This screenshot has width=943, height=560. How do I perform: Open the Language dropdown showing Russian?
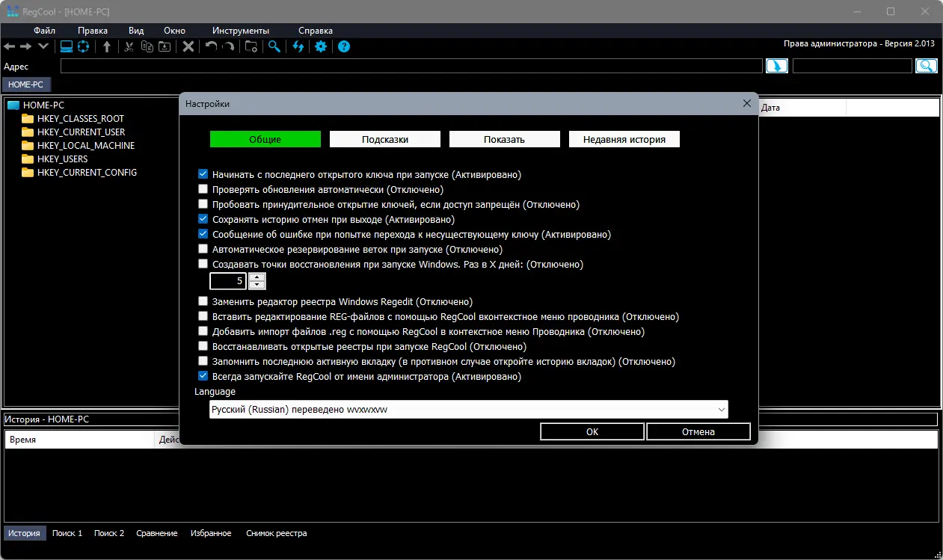(468, 409)
